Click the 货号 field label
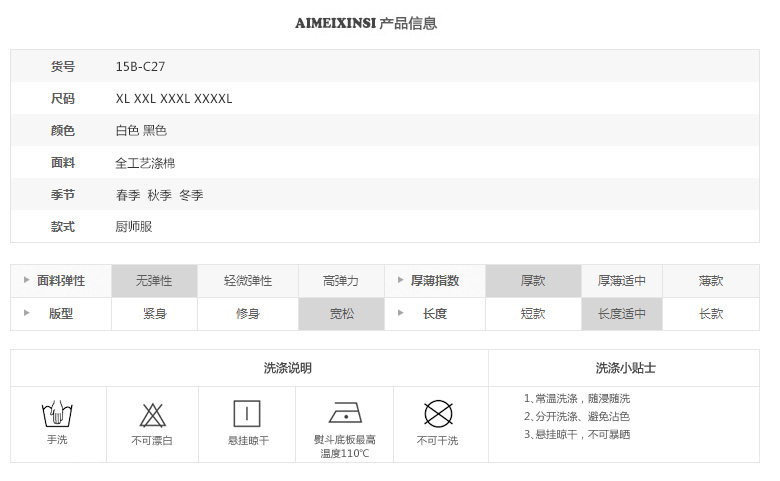This screenshot has width=780, height=481. (x=63, y=66)
